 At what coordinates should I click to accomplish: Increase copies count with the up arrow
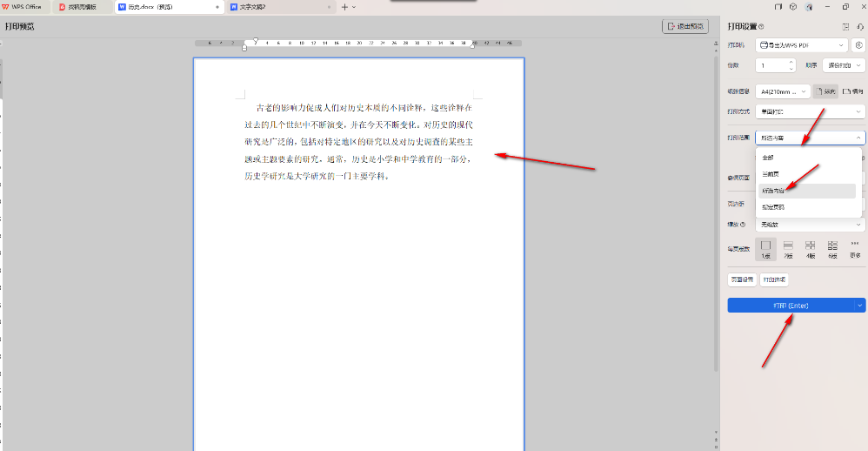(791, 62)
